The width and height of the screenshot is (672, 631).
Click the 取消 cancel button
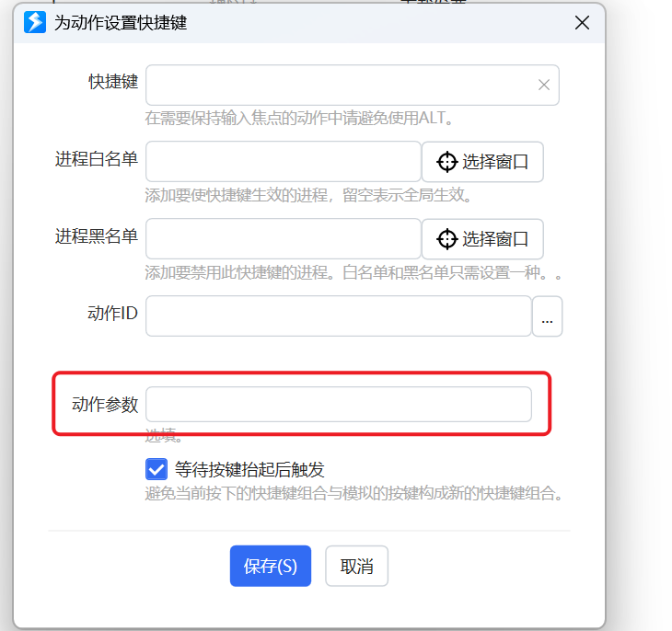coord(356,566)
